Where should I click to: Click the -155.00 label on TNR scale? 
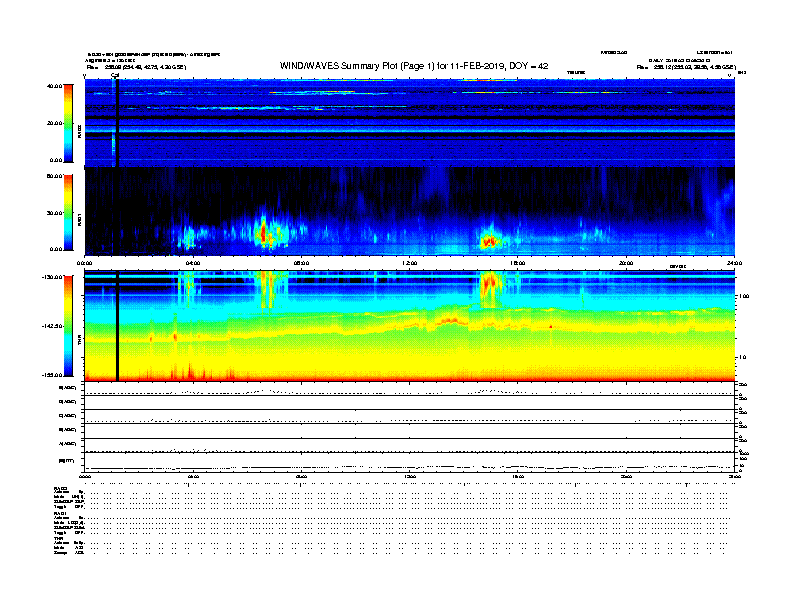[52, 375]
